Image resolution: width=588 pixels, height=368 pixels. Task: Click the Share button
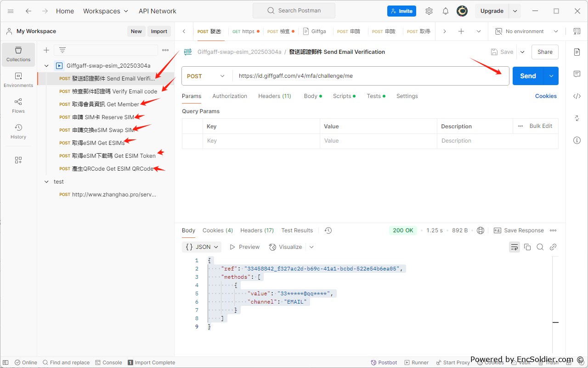[545, 52]
